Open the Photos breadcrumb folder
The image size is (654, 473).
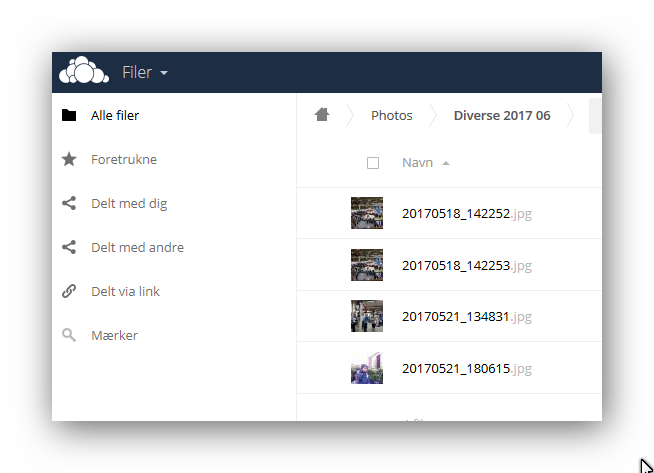click(x=392, y=115)
